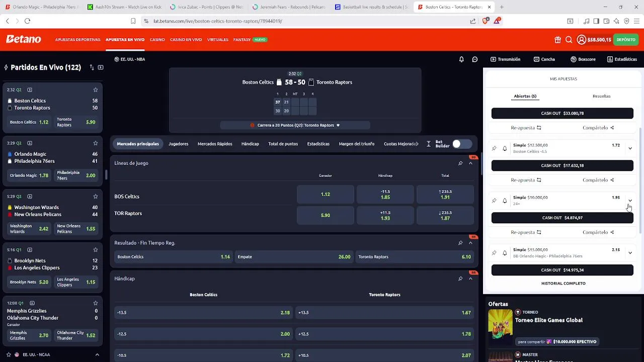Viewport: 644px width, 362px height.
Task: Open Estadísticas panel in top right
Action: pos(622,59)
